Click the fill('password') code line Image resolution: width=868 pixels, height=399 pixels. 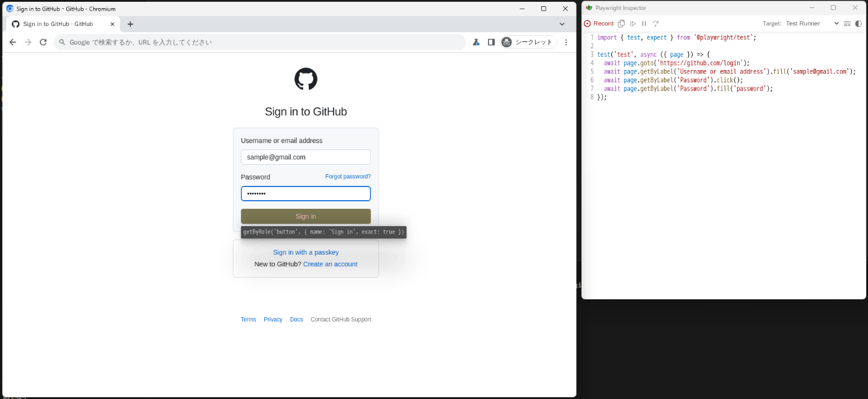click(688, 89)
